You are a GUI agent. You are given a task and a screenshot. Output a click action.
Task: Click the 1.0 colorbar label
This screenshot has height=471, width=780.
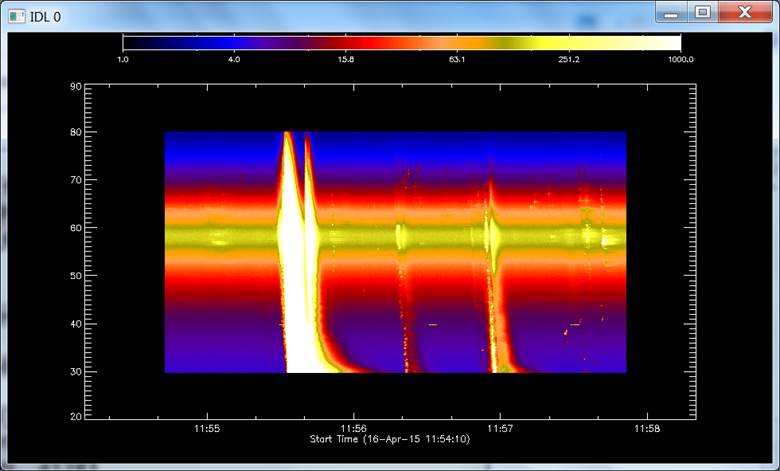123,59
